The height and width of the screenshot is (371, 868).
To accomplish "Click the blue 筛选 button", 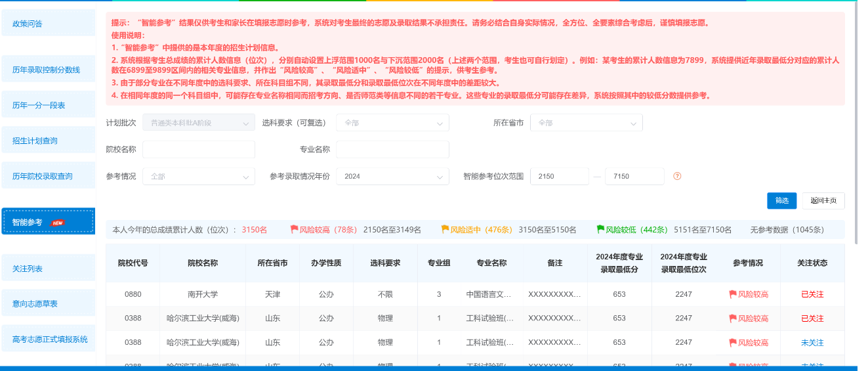I will [781, 200].
